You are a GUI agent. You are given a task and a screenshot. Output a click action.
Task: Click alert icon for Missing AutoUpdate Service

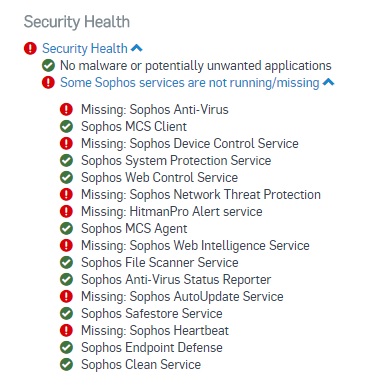point(66,296)
